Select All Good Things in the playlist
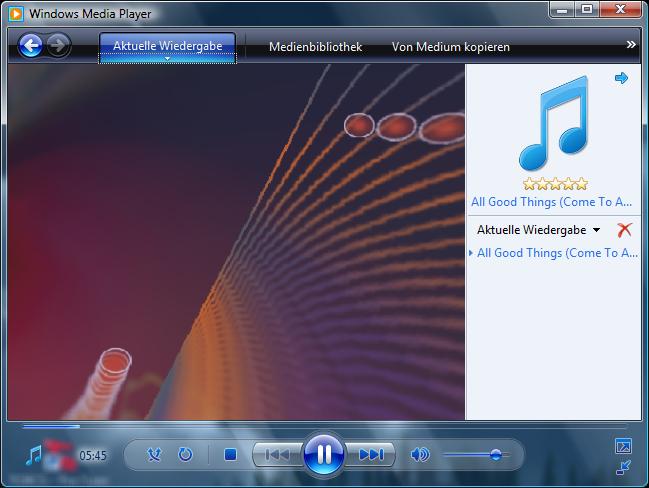This screenshot has width=649, height=488. 557,253
